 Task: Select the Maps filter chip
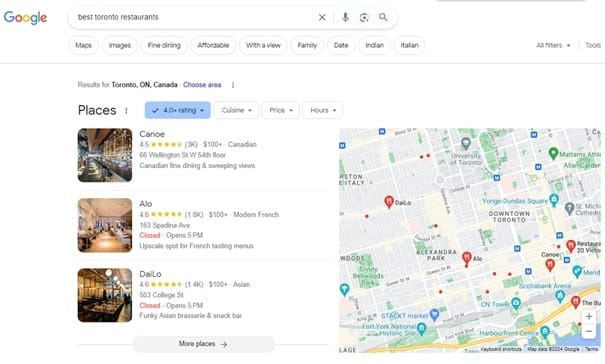[x=83, y=46]
